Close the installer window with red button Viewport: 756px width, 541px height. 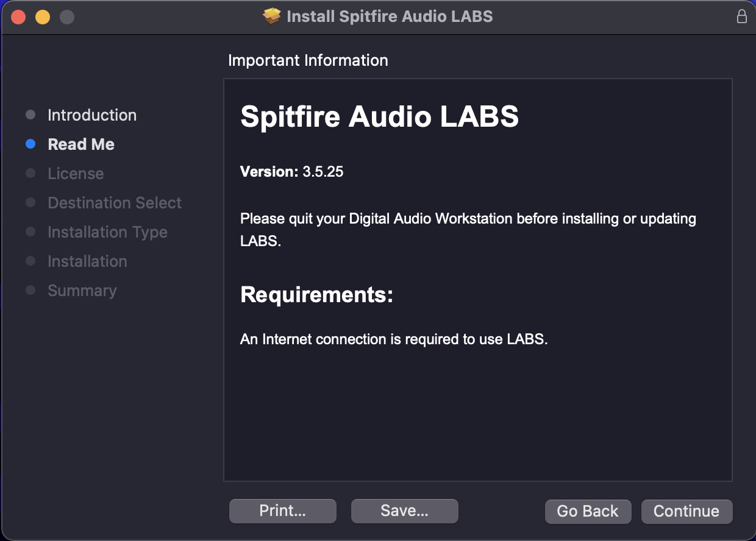18,17
